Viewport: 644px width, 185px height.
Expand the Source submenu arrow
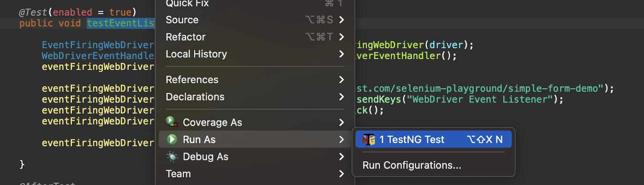coord(341,20)
